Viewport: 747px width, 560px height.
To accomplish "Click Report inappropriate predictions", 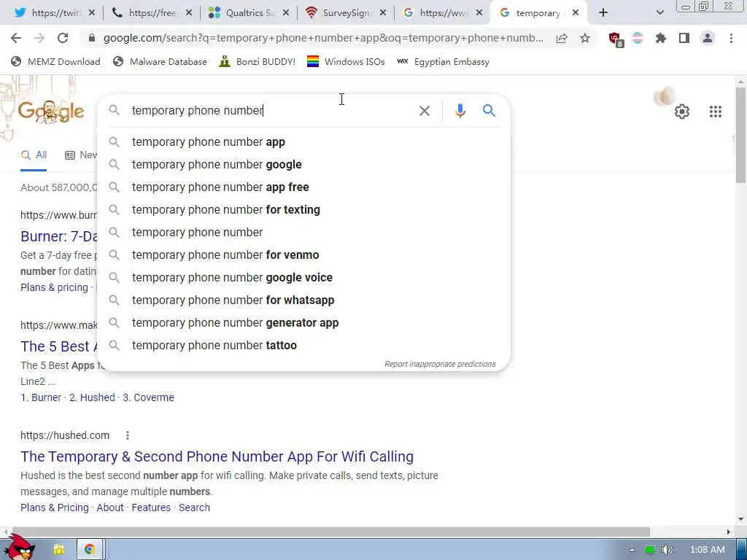I will [440, 364].
